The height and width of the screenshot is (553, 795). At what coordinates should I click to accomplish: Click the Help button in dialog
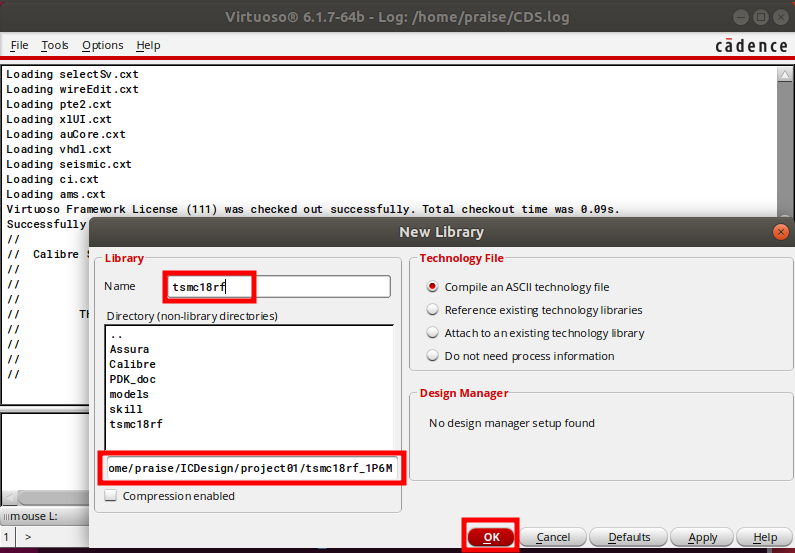click(765, 537)
